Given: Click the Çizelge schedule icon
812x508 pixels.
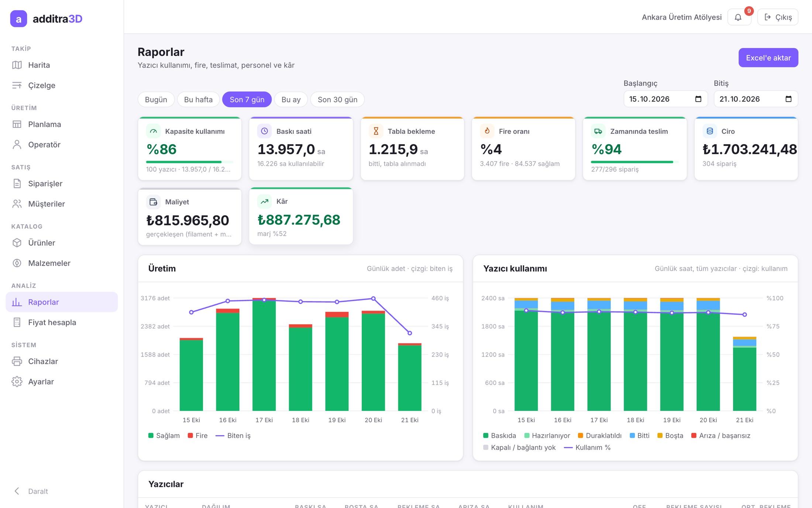Looking at the screenshot, I should click(x=17, y=85).
